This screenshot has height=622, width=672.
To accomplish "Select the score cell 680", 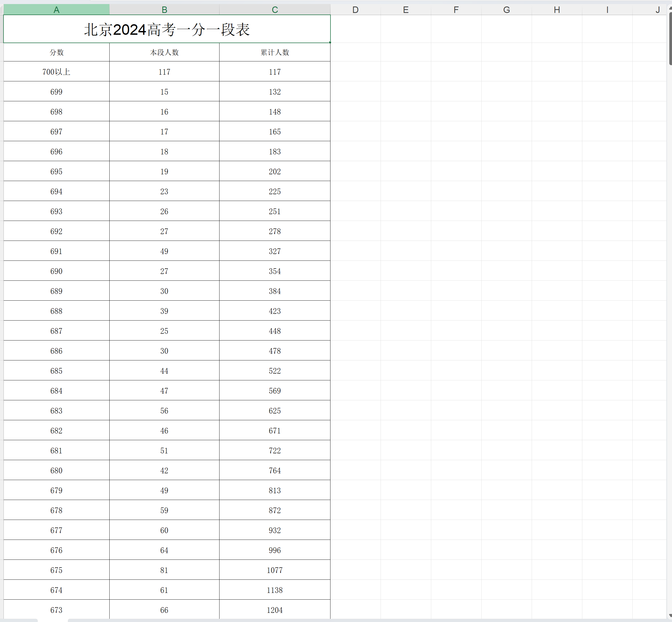I will click(x=56, y=470).
